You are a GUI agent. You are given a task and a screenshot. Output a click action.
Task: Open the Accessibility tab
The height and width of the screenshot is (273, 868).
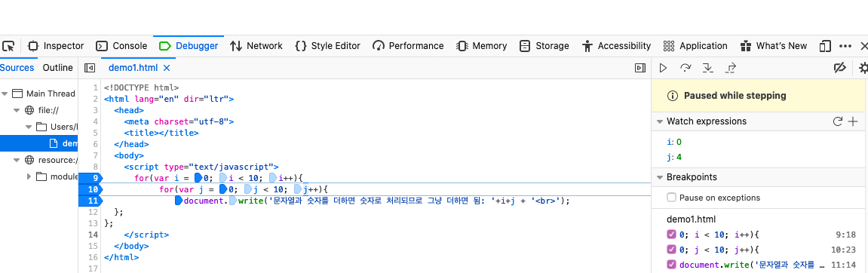click(x=616, y=45)
